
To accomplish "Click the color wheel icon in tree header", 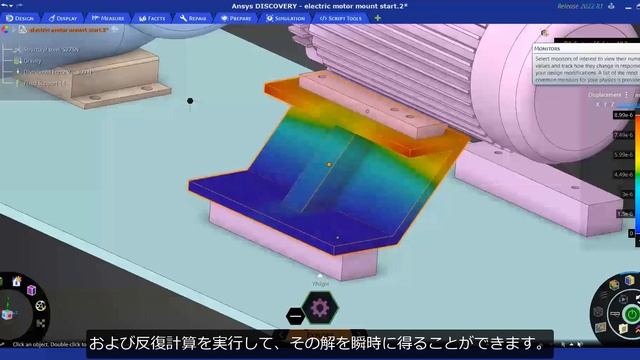I will pyautogui.click(x=5, y=30).
